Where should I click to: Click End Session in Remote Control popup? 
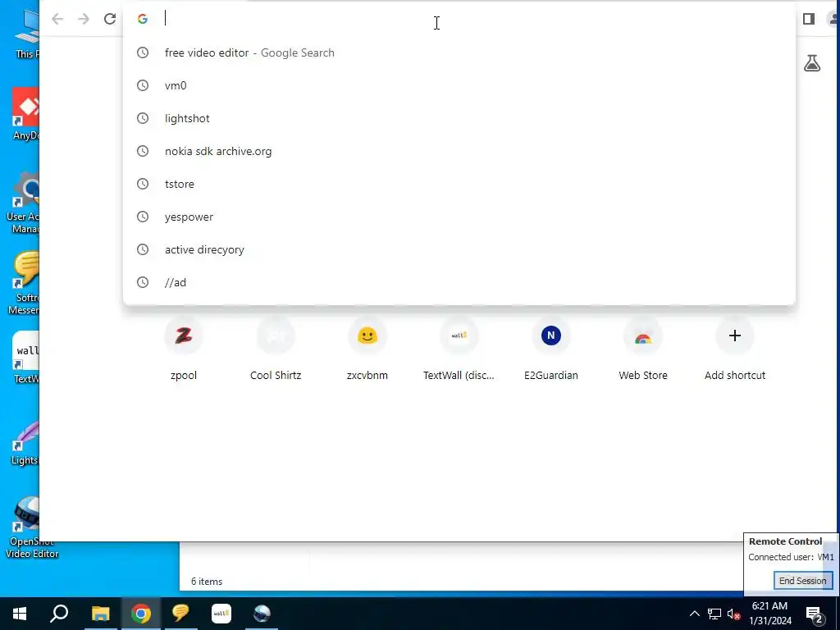coord(802,581)
